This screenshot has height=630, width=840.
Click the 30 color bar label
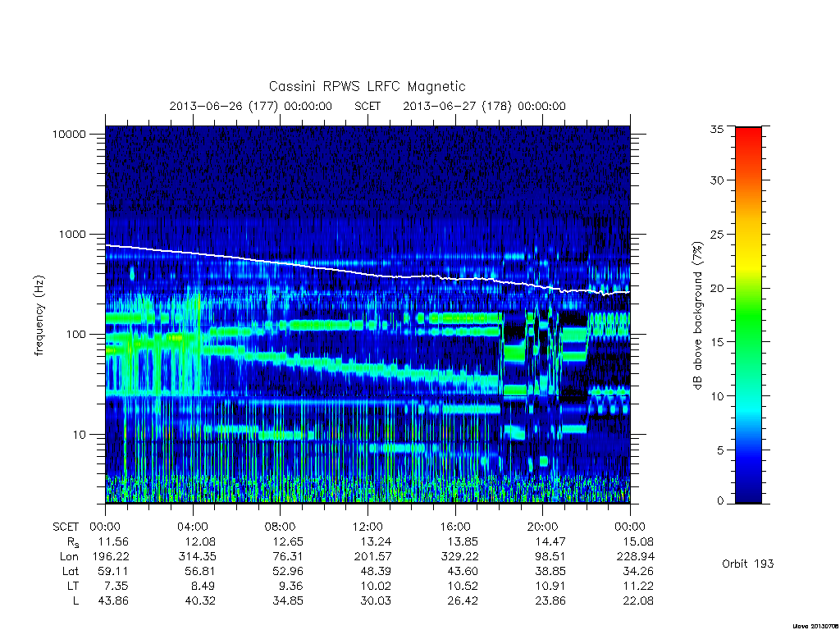pyautogui.click(x=716, y=180)
